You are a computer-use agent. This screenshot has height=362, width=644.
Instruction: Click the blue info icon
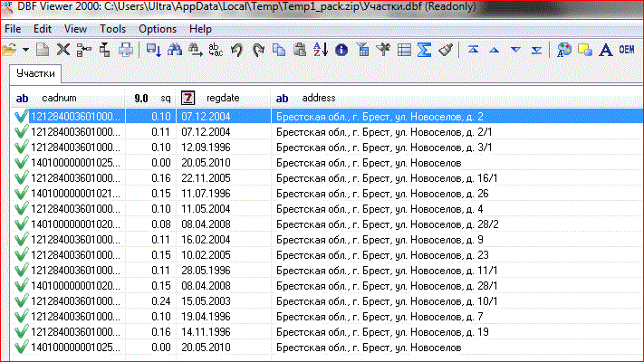341,49
